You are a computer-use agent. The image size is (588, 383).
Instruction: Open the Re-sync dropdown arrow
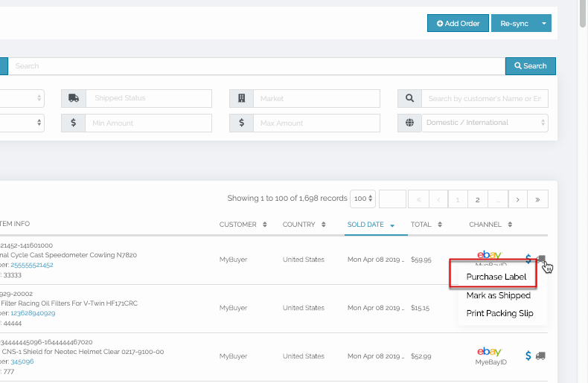(x=544, y=23)
